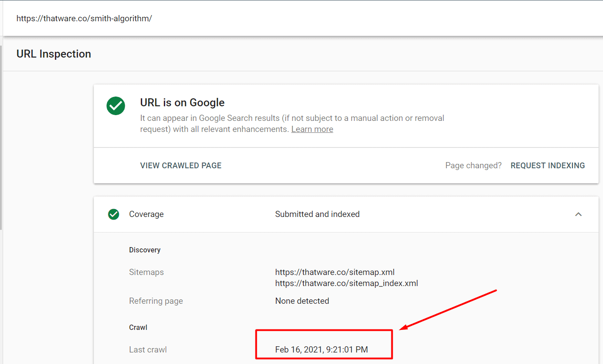The height and width of the screenshot is (364, 603).
Task: Click the green Coverage checkmark icon
Action: (x=114, y=214)
